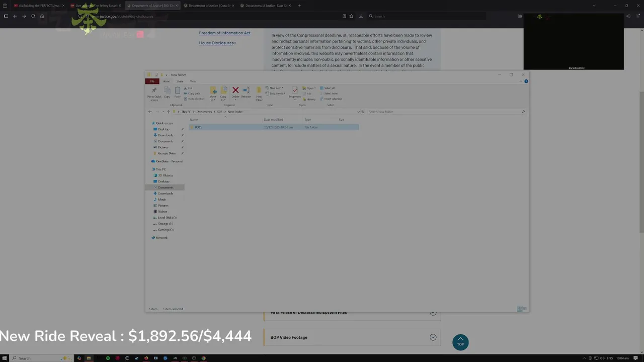Click Invert selection in ribbon
Screen dimensions: 644x362
(331, 99)
